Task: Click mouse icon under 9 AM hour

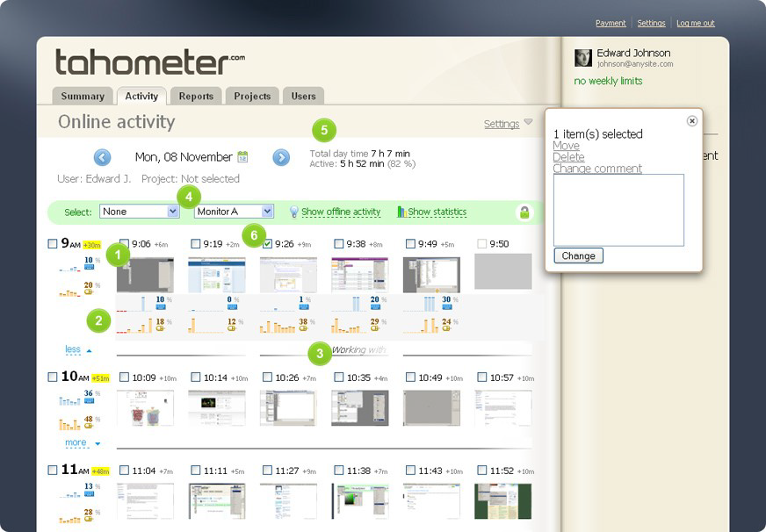Action: coord(89,291)
